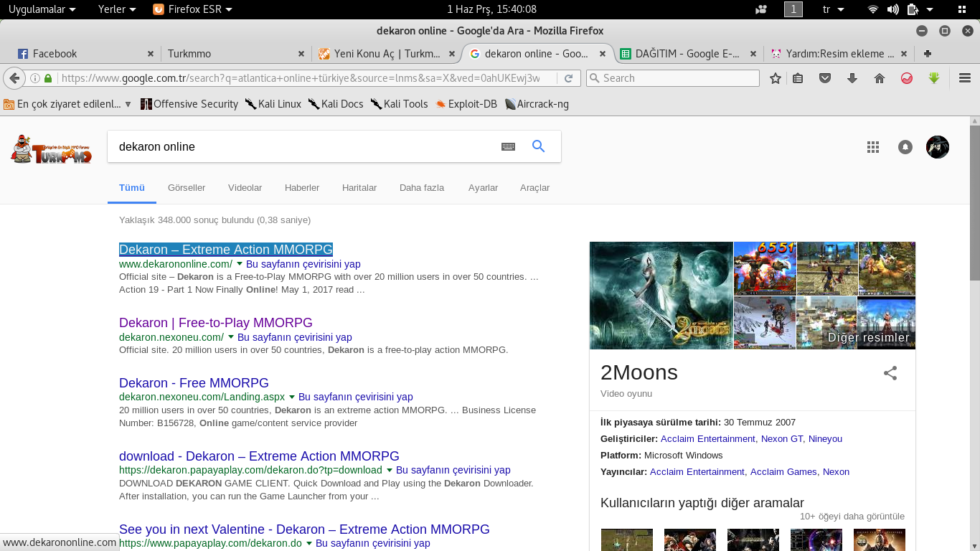Expand dropdown next to dekaron.nexoneu.com/ result
The image size is (980, 551).
pos(231,337)
